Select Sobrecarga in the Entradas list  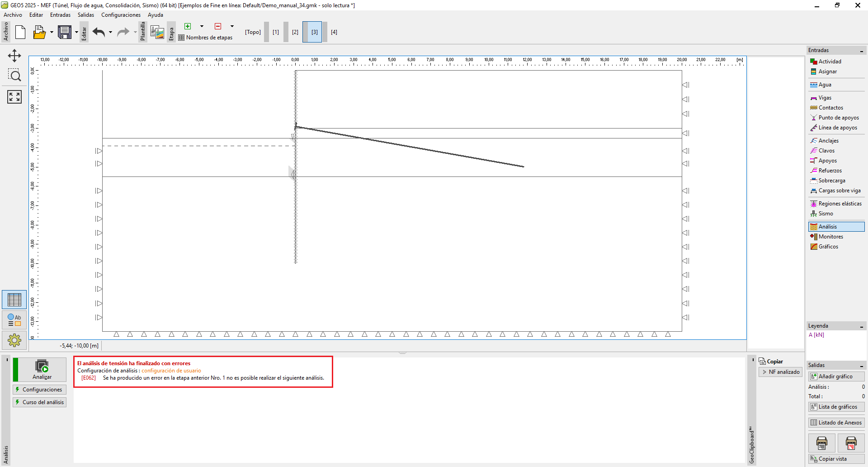pyautogui.click(x=831, y=181)
